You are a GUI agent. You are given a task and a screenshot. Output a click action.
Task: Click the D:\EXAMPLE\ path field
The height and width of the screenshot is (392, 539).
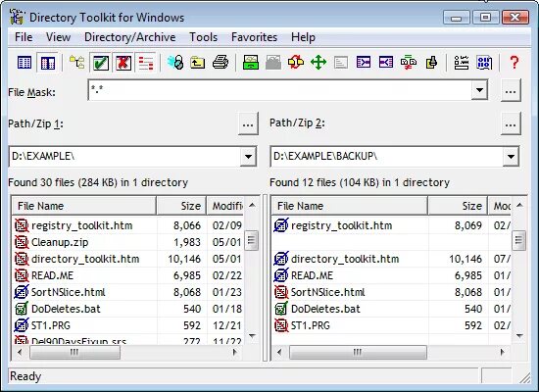tap(124, 157)
